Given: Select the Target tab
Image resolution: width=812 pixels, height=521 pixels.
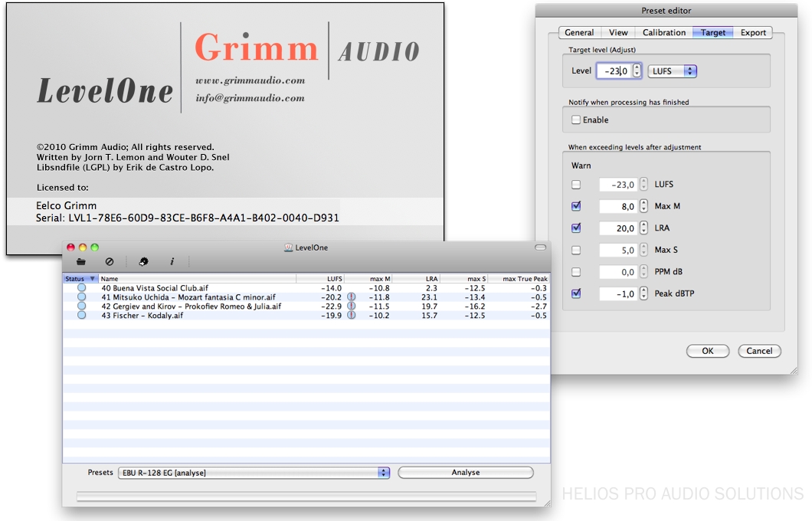Looking at the screenshot, I should pos(713,32).
